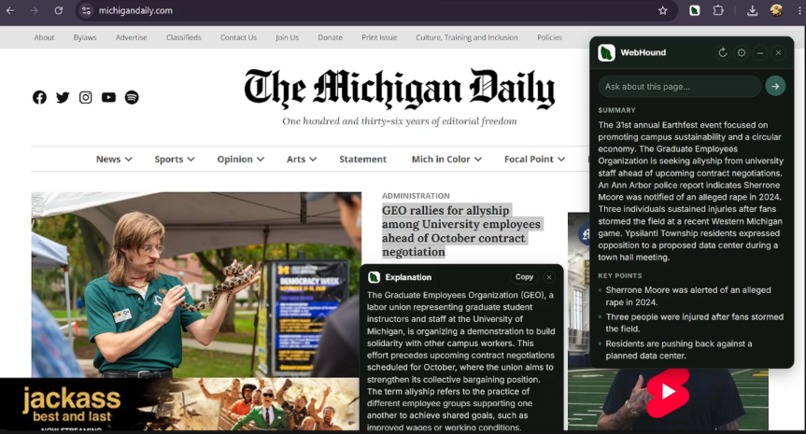Image resolution: width=806 pixels, height=434 pixels.
Task: Bookmark this page with the star icon
Action: tap(663, 10)
